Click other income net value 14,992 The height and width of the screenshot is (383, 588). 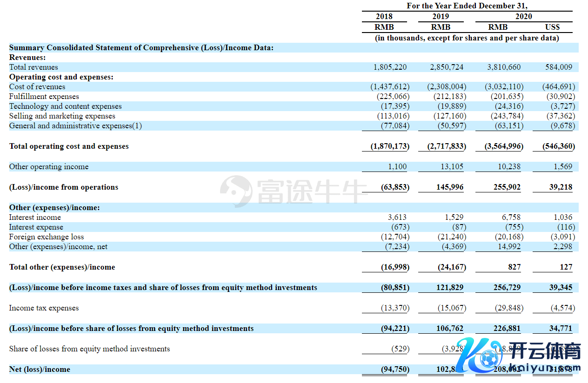[509, 246]
